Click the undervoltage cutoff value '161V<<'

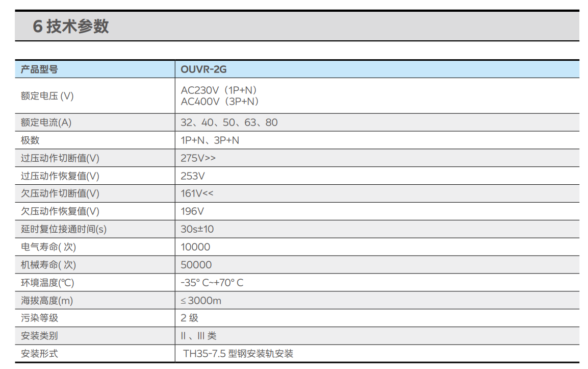(197, 193)
